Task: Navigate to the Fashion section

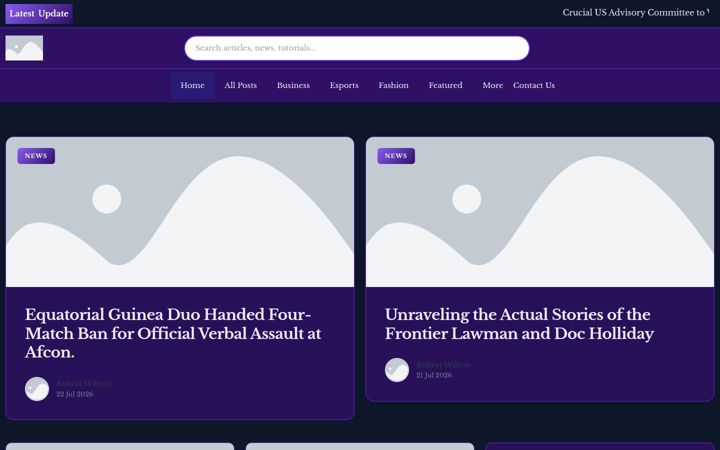Action: 394,85
